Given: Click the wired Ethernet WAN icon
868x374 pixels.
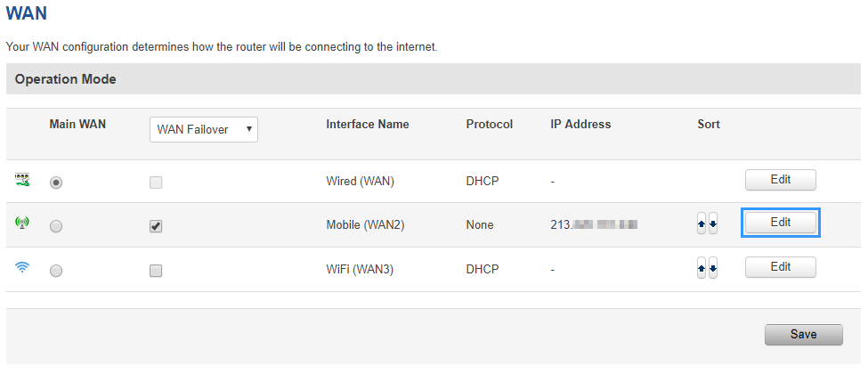Looking at the screenshot, I should pos(22,181).
